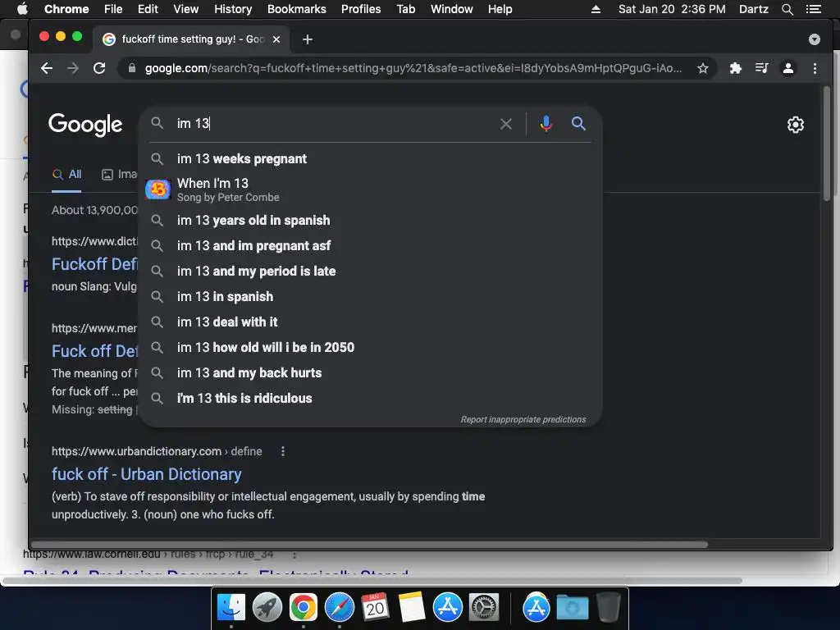Open 'fuck off - Urban Dictionary' result
The image size is (840, 630).
coord(146,474)
